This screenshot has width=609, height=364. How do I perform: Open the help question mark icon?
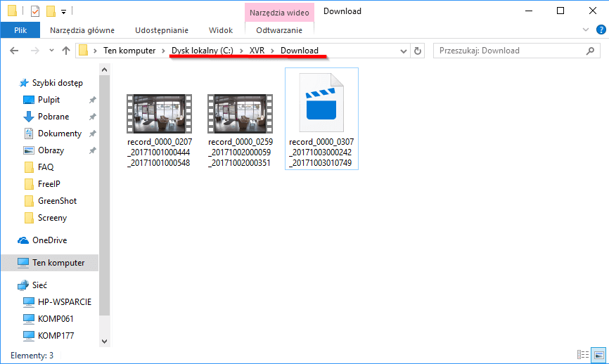(600, 30)
